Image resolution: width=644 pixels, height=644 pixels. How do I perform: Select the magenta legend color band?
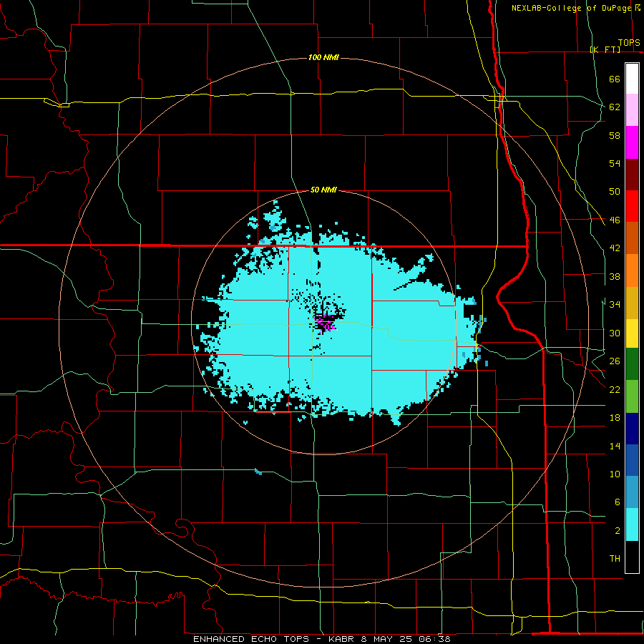632,142
